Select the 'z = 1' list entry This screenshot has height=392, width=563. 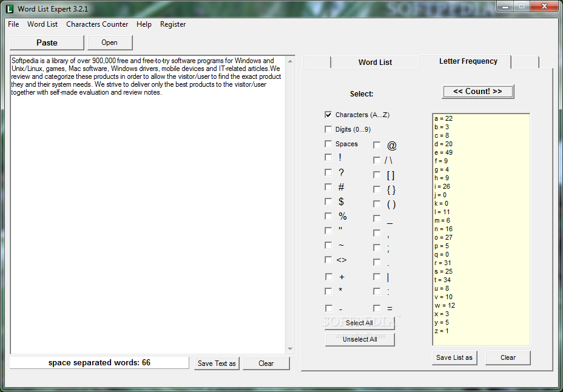tap(442, 331)
